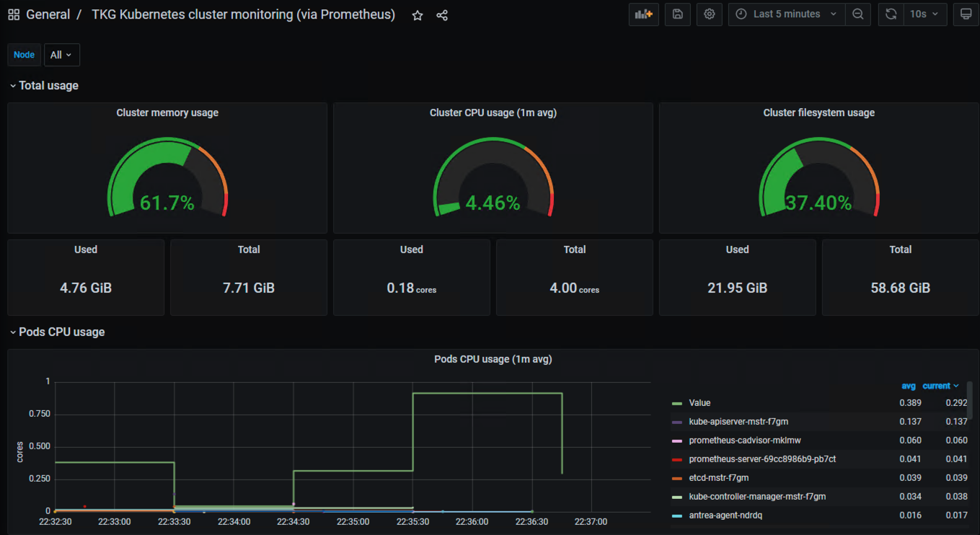Click the green Value series color swatch
The height and width of the screenshot is (535, 980).
click(676, 403)
